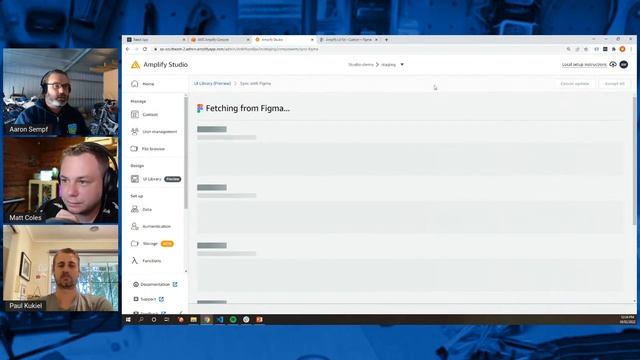Click the Accept all button
This screenshot has width=640, height=360.
614,84
